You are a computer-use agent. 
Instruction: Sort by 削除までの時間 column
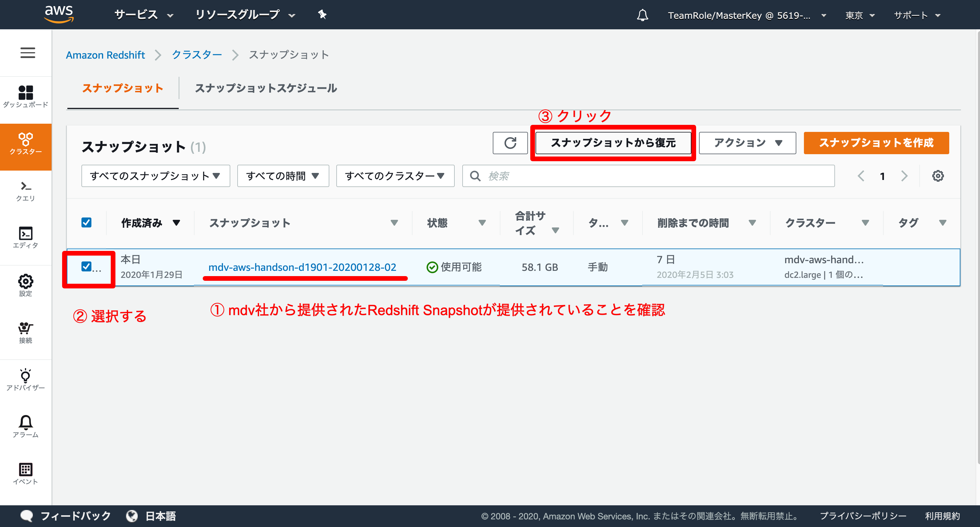(752, 222)
